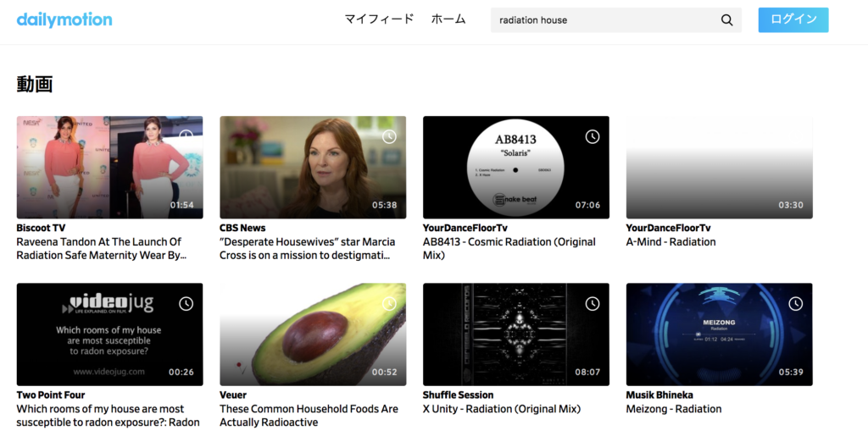Click the 08:07 duration label

coord(588,372)
